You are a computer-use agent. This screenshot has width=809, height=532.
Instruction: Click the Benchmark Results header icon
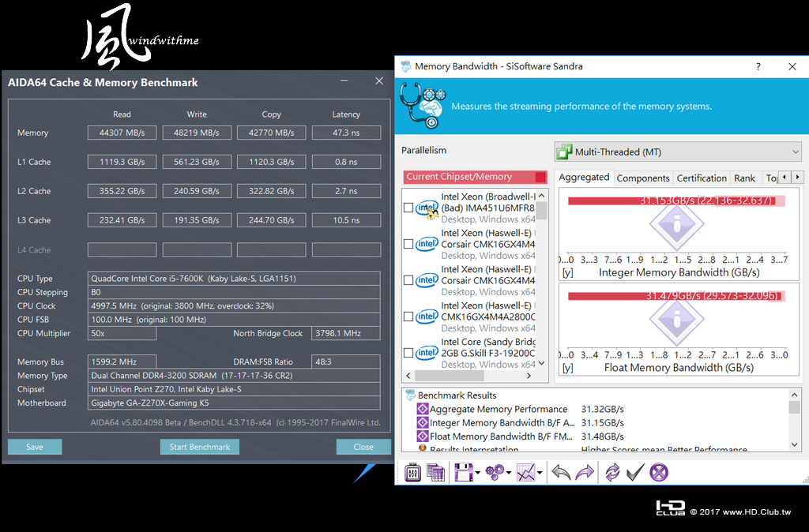411,395
